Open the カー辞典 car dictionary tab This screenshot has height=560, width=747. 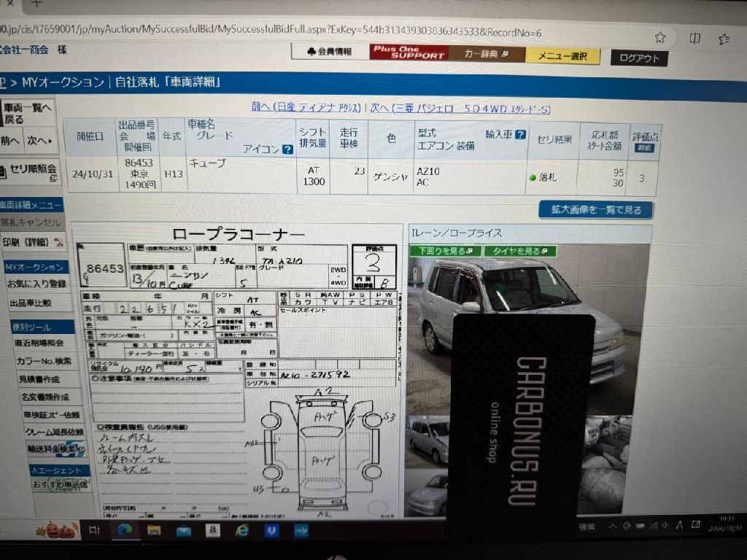pyautogui.click(x=487, y=54)
